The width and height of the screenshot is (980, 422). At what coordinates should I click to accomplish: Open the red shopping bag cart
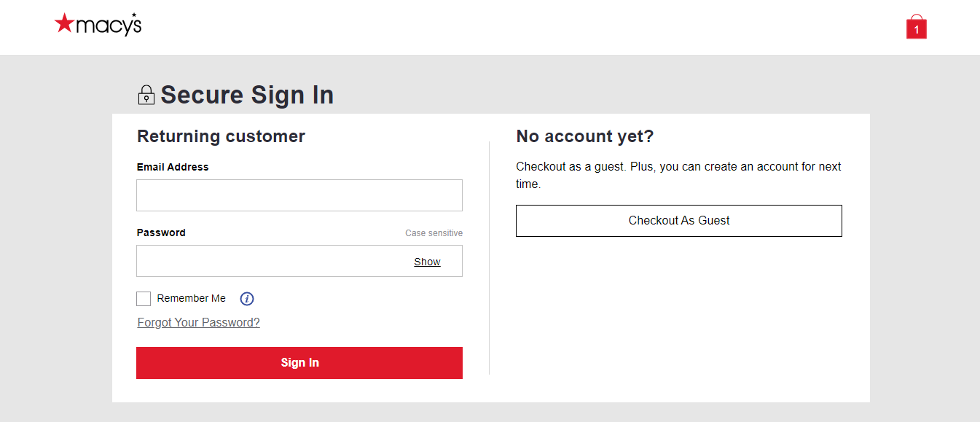coord(916,28)
